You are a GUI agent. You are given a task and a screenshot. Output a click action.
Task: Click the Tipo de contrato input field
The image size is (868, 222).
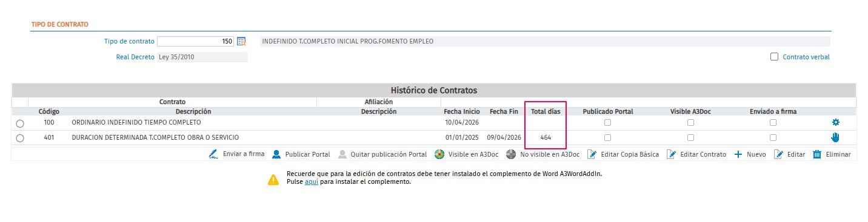[x=195, y=42]
